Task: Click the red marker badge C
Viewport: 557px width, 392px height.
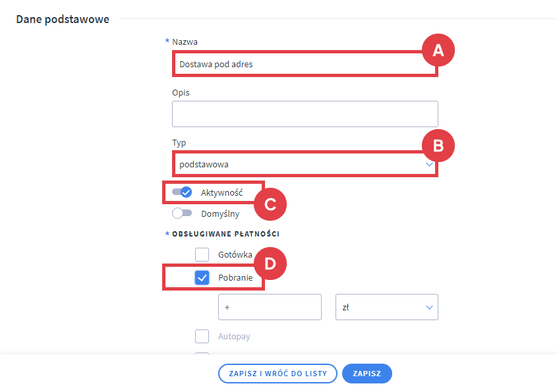Action: tap(270, 204)
